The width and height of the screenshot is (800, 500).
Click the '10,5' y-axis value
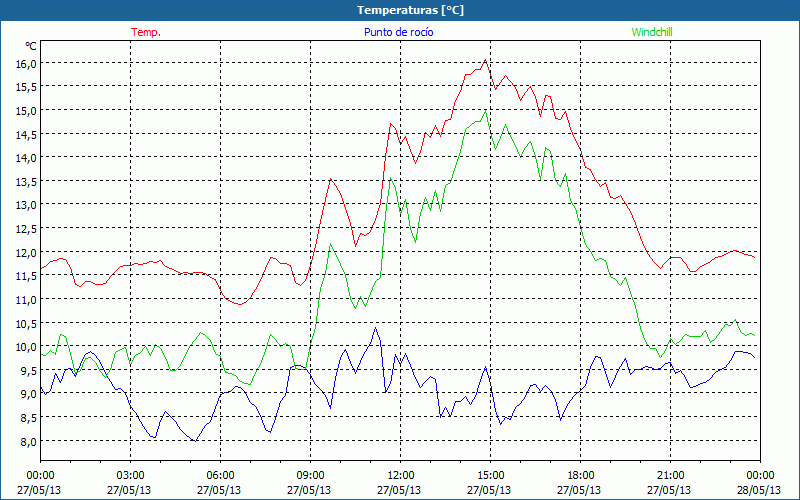pyautogui.click(x=27, y=323)
